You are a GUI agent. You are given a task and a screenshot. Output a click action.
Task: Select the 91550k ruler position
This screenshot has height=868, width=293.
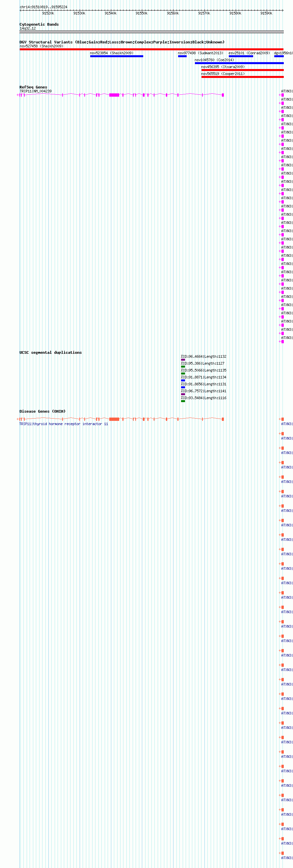pyautogui.click(x=142, y=13)
